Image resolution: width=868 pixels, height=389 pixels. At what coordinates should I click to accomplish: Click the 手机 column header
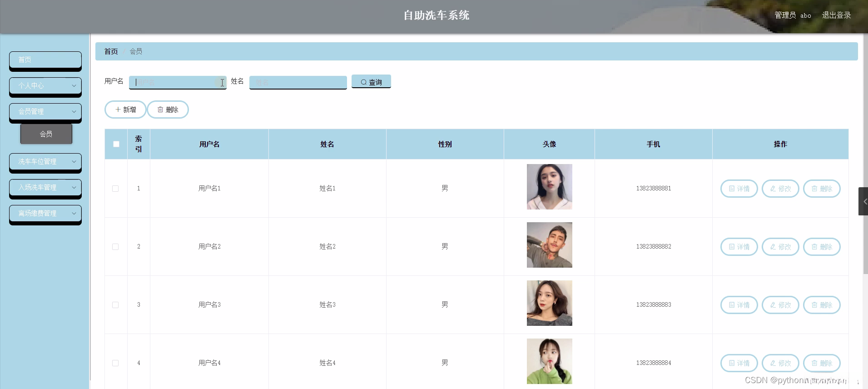click(654, 144)
